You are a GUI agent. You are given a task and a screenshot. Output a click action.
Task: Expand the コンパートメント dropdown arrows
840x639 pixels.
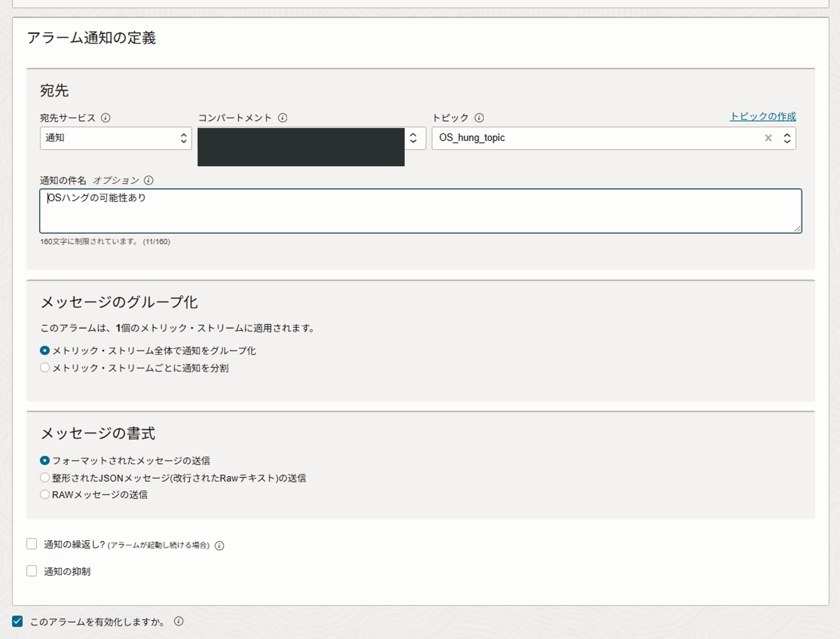coord(414,138)
